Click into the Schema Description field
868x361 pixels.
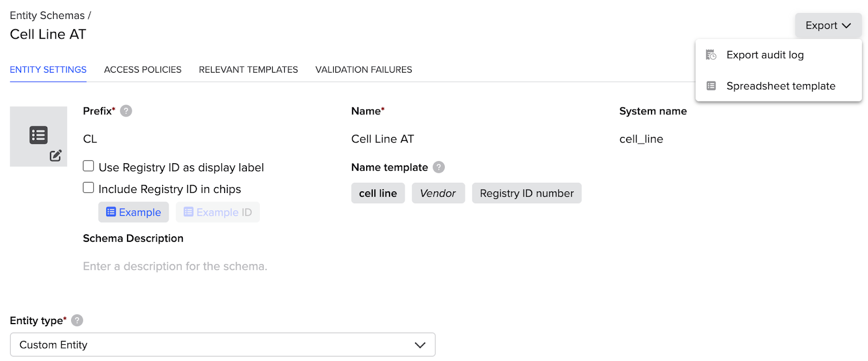point(175,266)
